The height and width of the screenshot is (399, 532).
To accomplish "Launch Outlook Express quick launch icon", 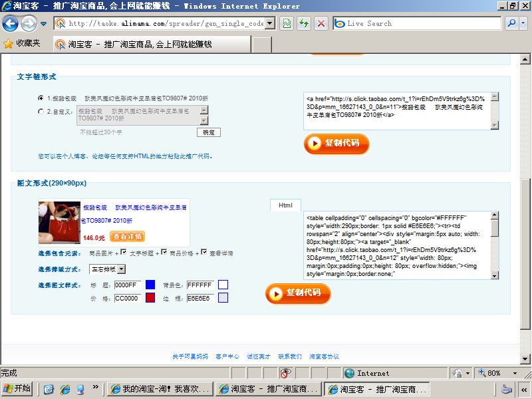I will (x=49, y=389).
